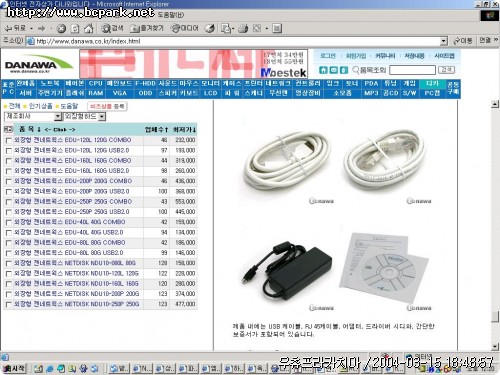Click the last Discuss icon in IE toolbar

277,29
